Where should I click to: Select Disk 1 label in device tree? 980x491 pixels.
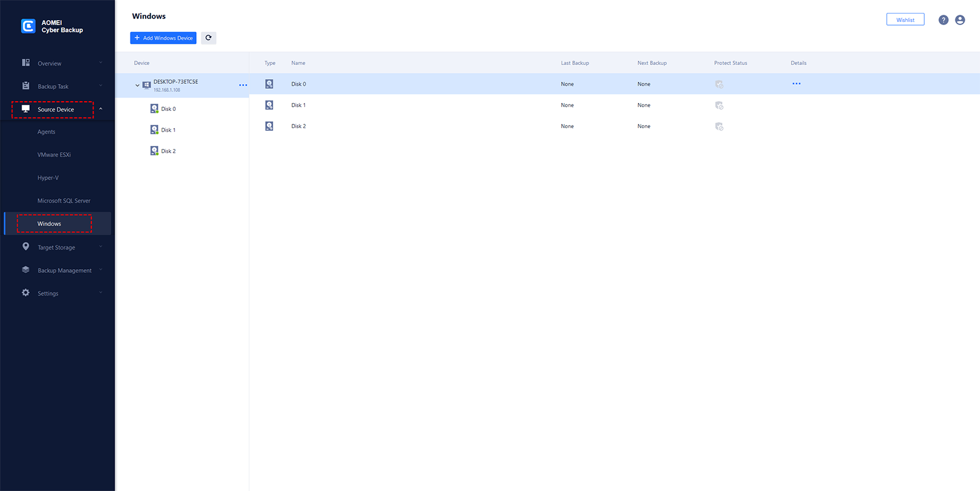point(168,130)
